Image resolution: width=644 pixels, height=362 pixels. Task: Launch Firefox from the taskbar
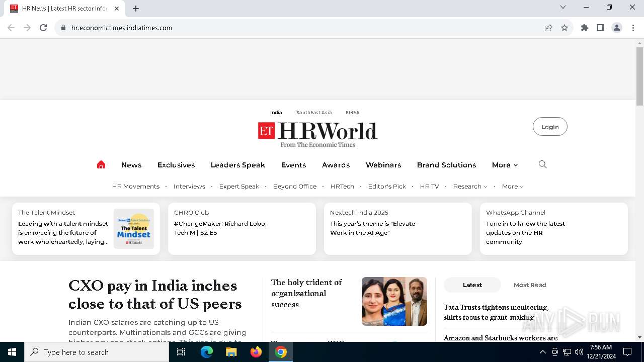click(256, 352)
